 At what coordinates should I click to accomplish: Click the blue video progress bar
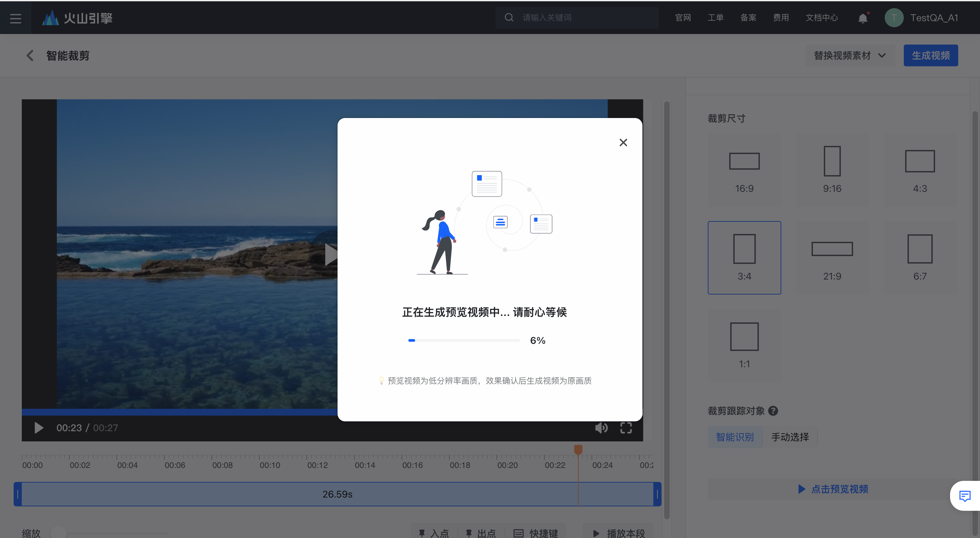[180, 412]
